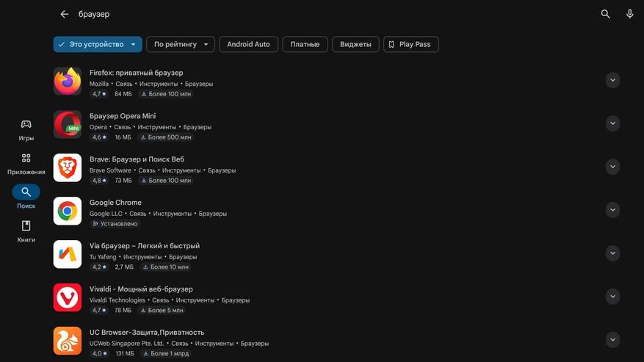Screen dimensions: 644x362
Task: Click UC Browser's Более 1 млрд downloads
Action: (165, 353)
